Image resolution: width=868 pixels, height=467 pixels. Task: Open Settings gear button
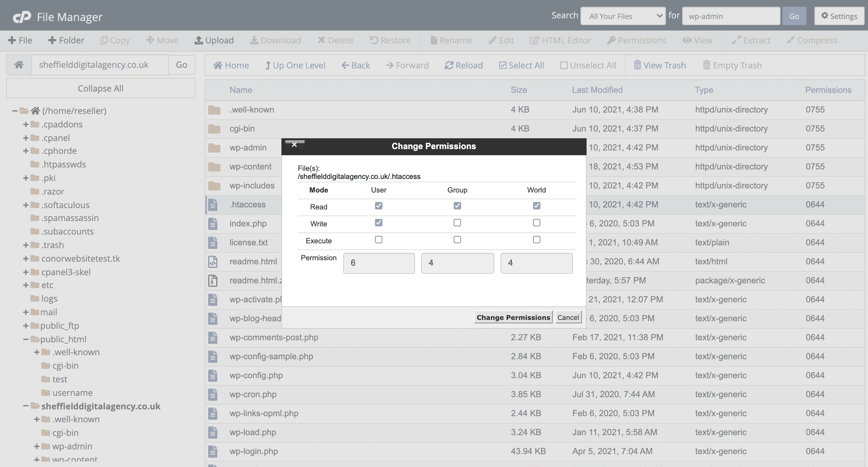(x=839, y=16)
